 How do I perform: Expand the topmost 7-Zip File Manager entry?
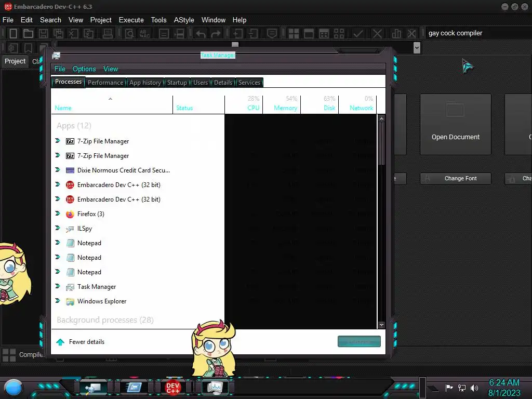[x=58, y=140]
